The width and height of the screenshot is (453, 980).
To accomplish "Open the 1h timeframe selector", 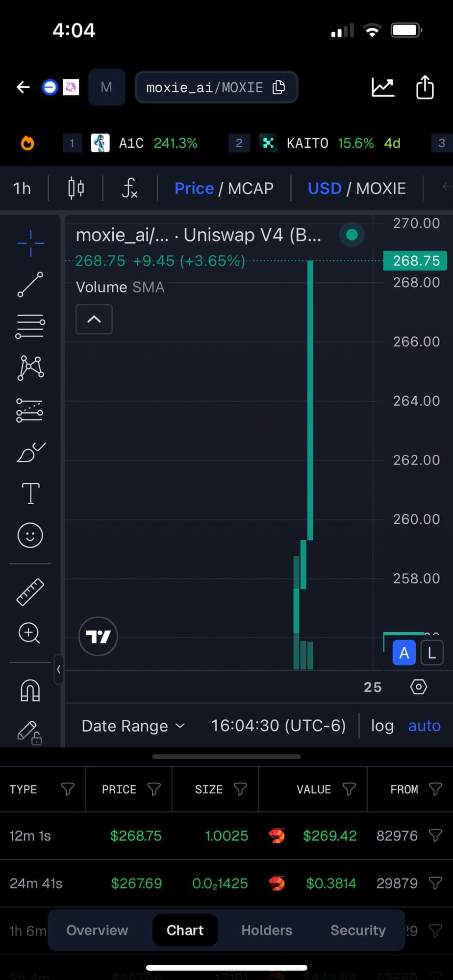I will (x=22, y=188).
